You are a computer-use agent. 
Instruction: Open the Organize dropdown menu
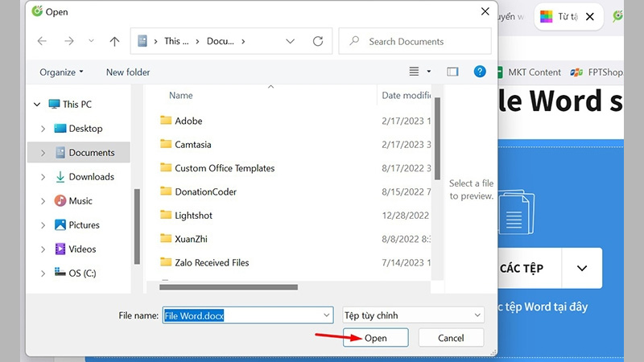click(61, 72)
